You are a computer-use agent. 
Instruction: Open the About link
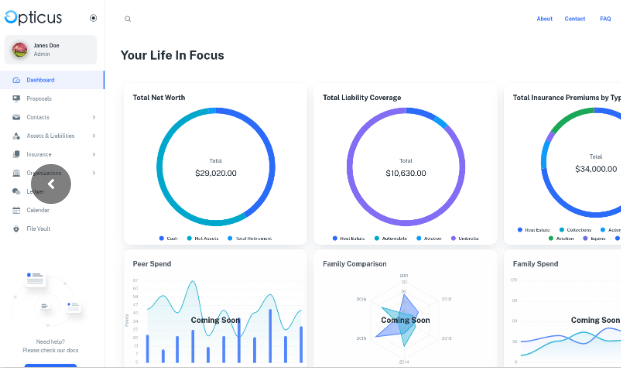click(x=545, y=19)
